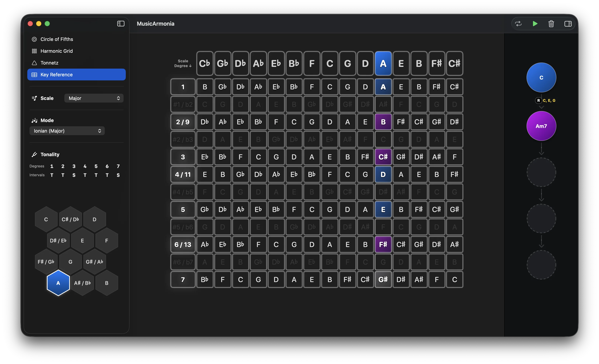
Task: Select the D hexagon note
Action: tap(95, 219)
